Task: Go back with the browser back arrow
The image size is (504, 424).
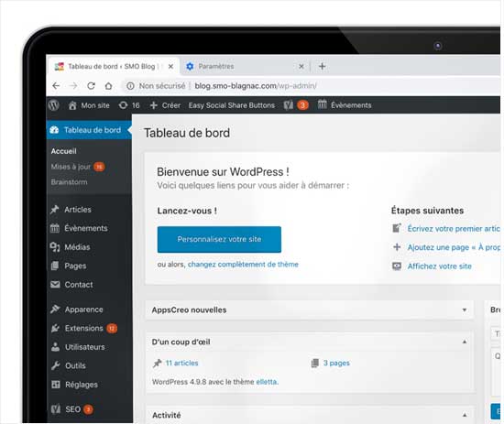Action: [56, 86]
